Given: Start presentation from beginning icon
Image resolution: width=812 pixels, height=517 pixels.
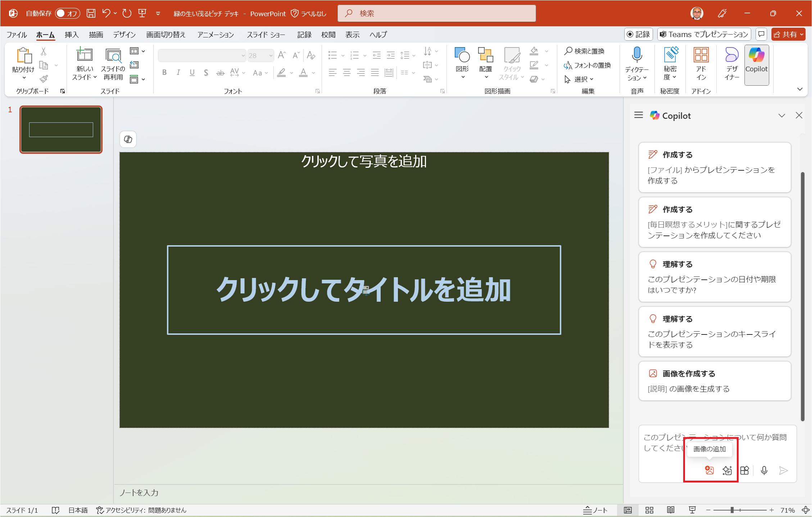Looking at the screenshot, I should (x=142, y=13).
